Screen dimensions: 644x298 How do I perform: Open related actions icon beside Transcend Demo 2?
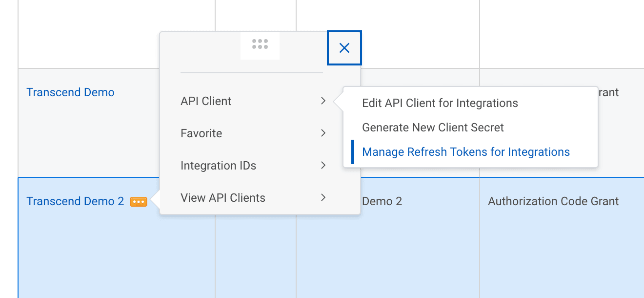pos(139,202)
